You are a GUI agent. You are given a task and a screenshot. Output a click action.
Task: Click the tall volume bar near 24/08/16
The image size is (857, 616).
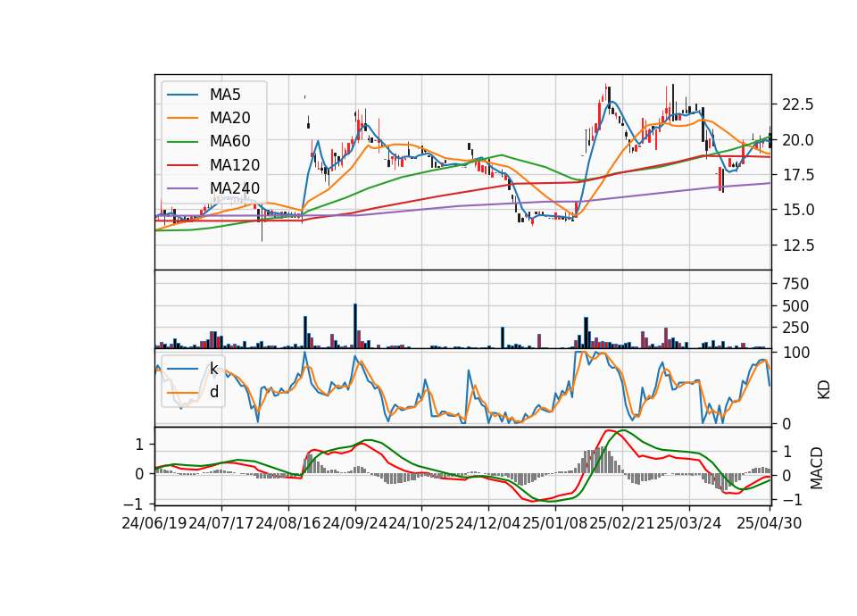(305, 332)
